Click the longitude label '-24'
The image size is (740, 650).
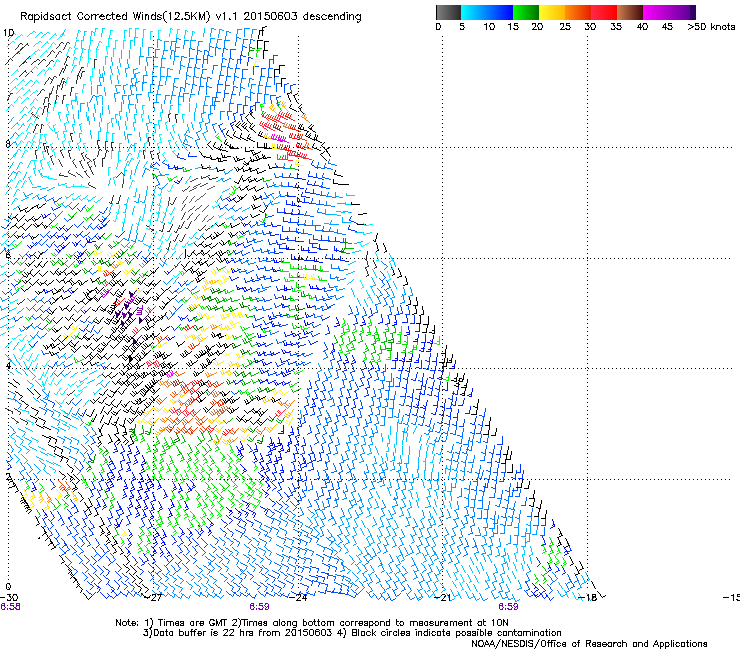pos(299,597)
